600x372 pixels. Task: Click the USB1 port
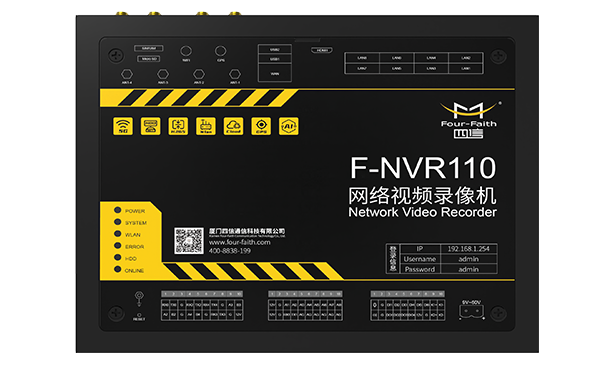(x=275, y=59)
